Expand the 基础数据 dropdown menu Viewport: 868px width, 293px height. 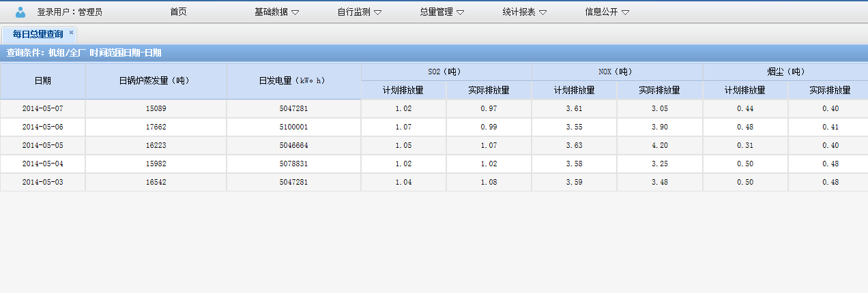[x=276, y=12]
